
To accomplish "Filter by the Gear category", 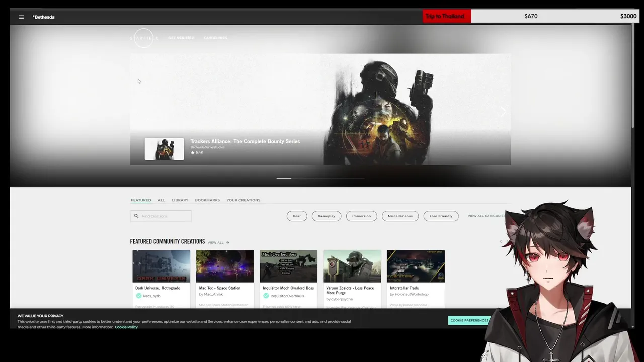I will [297, 216].
